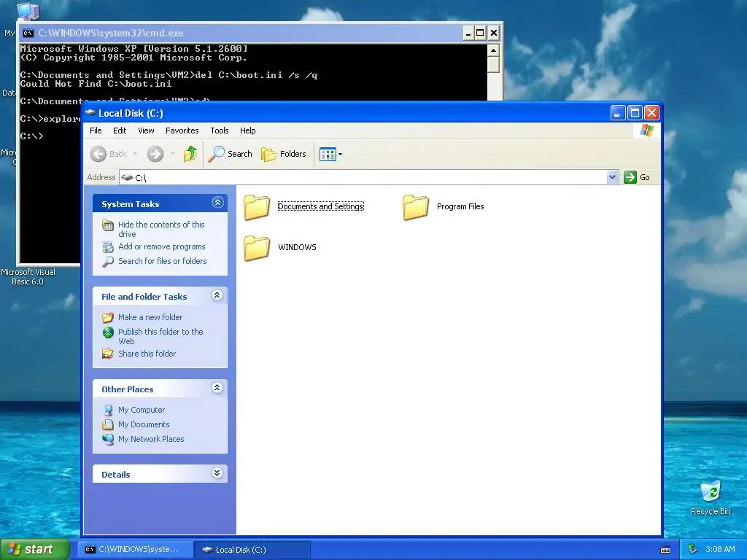
Task: Open the Tools menu
Action: tap(220, 131)
